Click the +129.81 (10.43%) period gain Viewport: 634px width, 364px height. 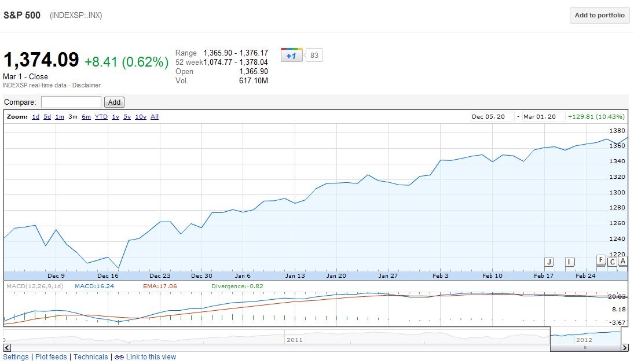click(x=596, y=117)
